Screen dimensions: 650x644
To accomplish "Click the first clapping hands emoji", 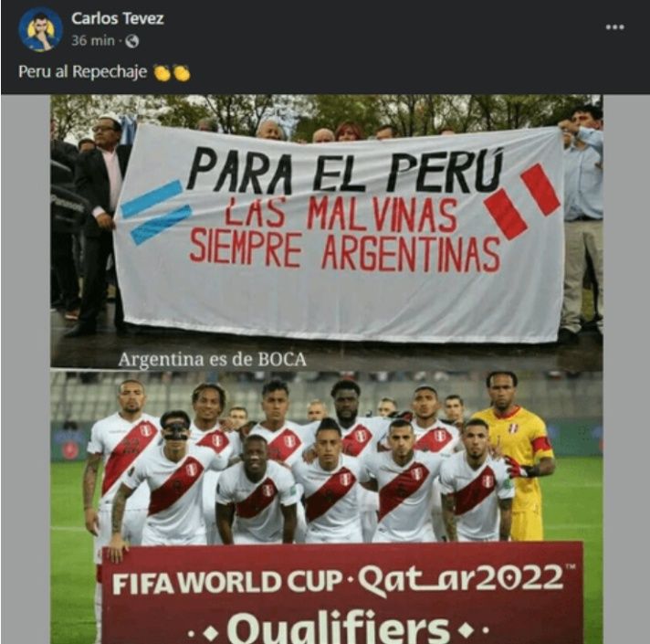I will coord(162,73).
